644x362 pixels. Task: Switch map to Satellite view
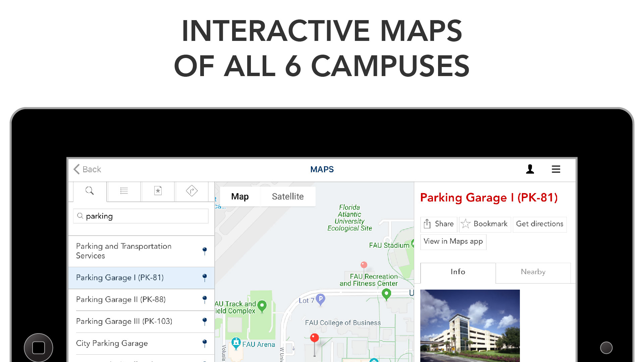point(287,197)
